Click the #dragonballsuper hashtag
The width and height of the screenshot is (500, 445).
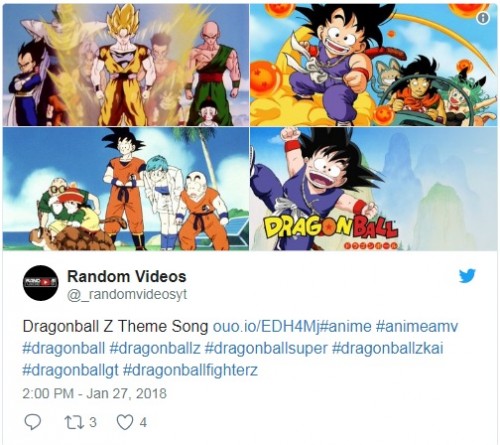coord(266,349)
